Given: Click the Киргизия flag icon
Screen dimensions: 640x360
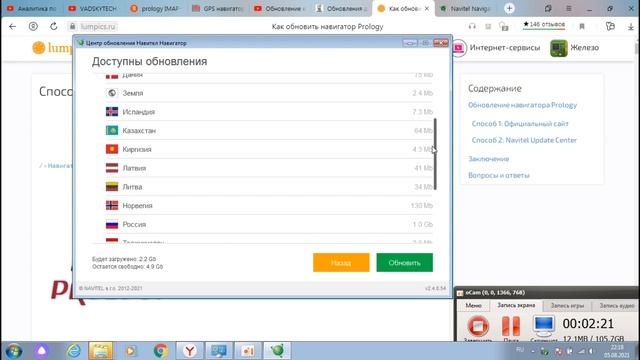Looking at the screenshot, I should (x=112, y=149).
